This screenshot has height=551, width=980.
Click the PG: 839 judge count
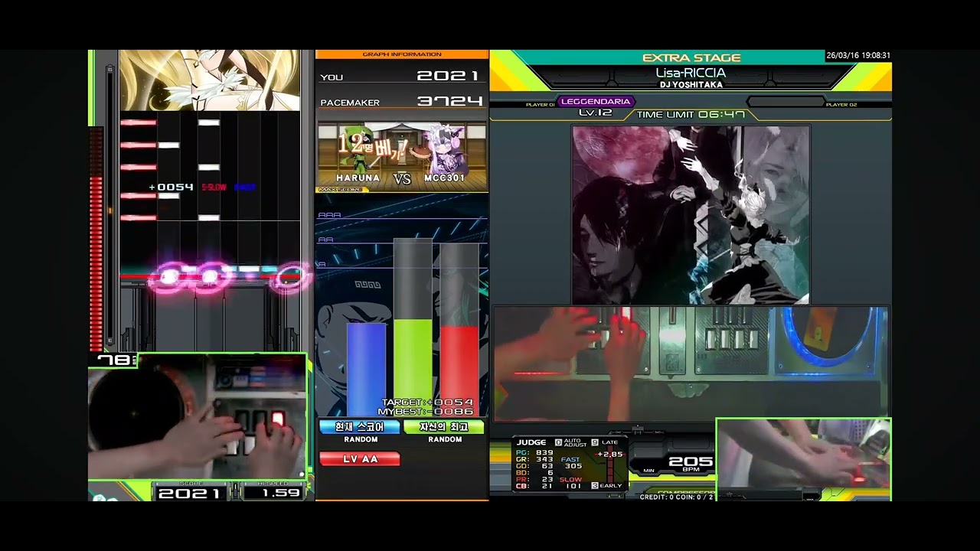[534, 452]
